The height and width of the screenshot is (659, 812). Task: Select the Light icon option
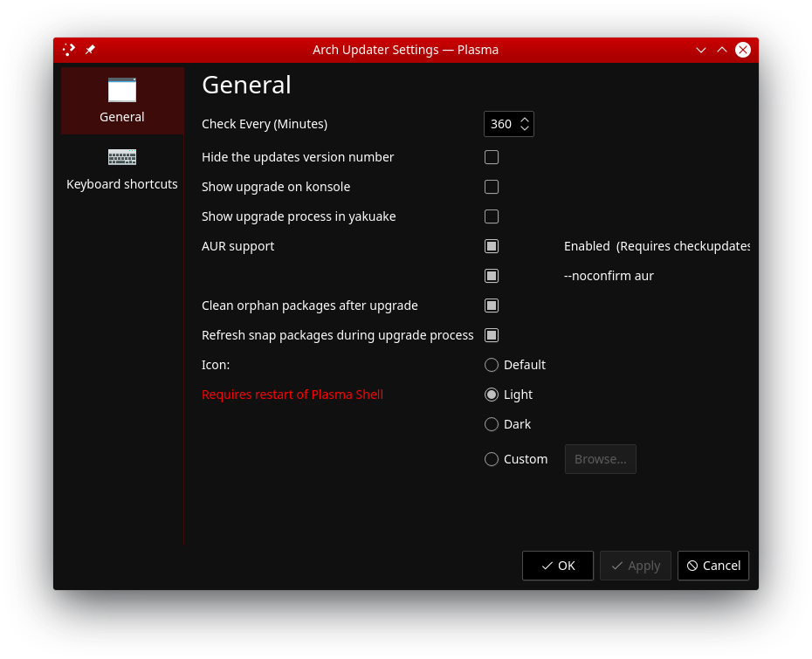coord(508,395)
